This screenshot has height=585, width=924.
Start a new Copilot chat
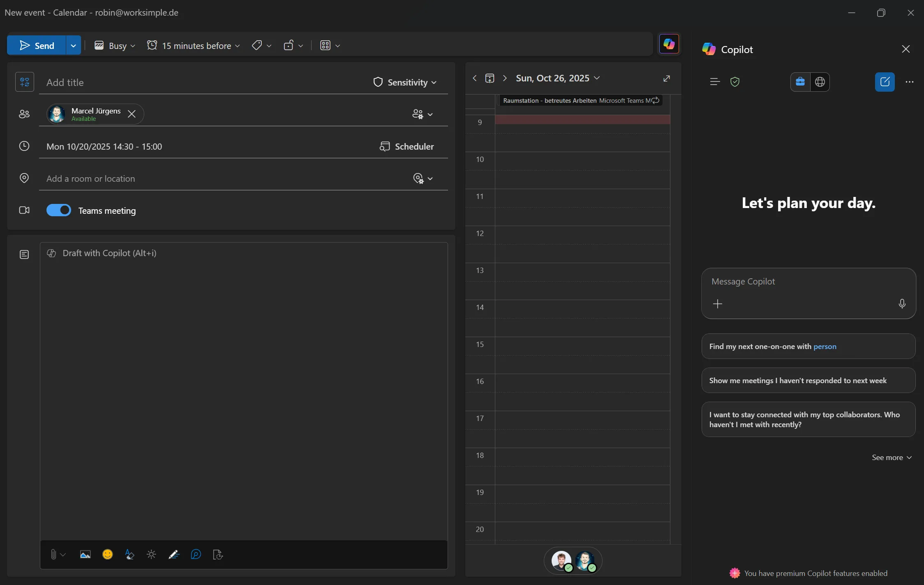(885, 82)
